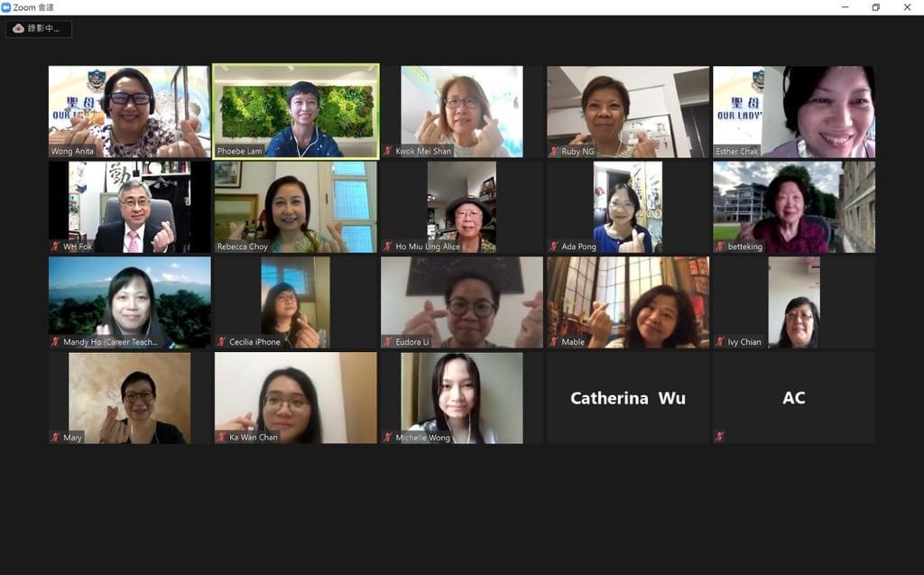Select Wong Anita's video tile
Viewport: 924px width, 575px height.
(130, 111)
